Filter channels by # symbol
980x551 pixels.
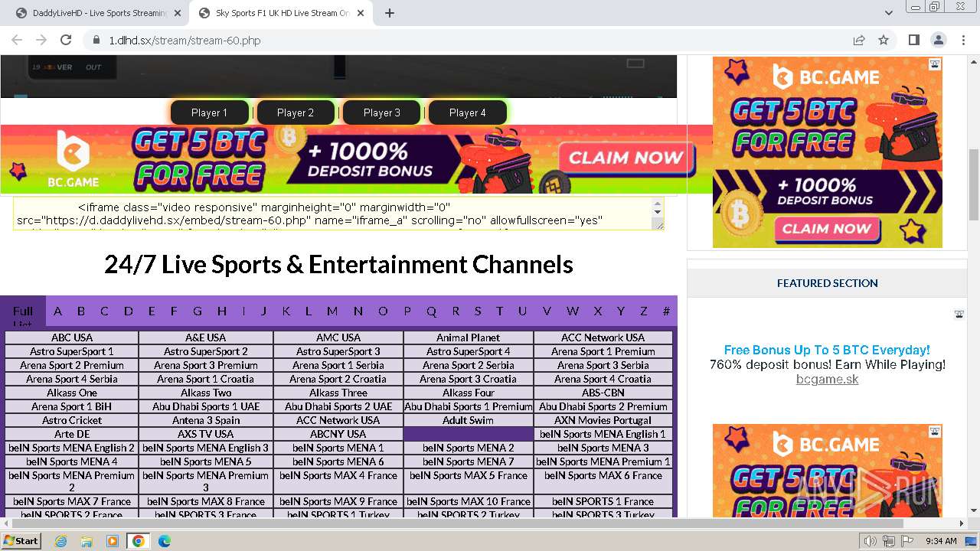[x=666, y=311]
